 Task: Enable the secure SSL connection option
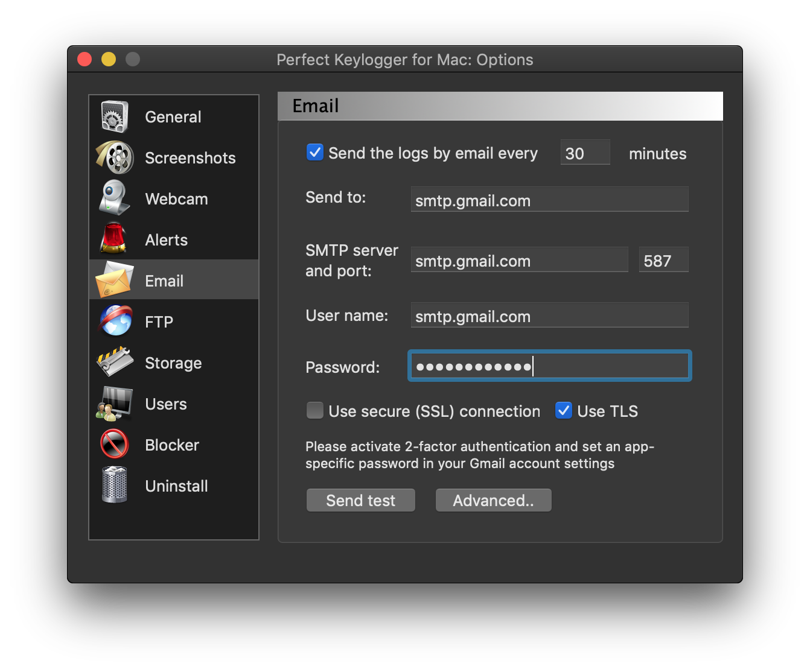tap(314, 410)
